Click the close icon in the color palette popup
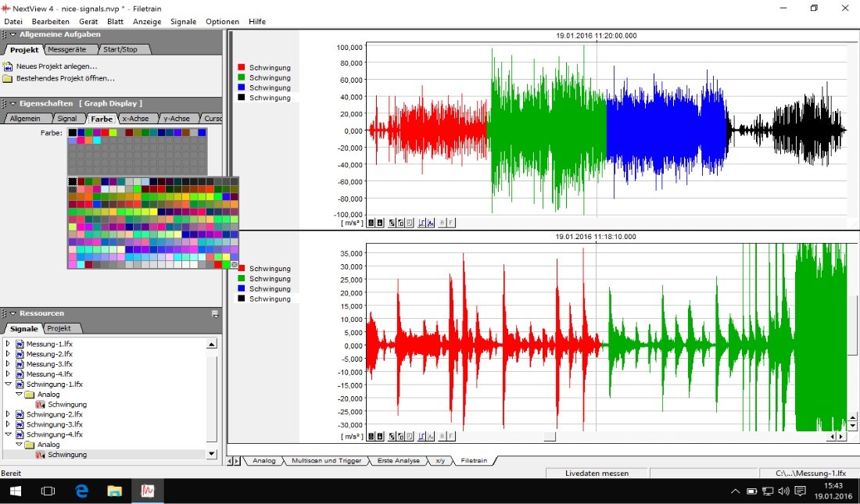This screenshot has width=860, height=504. [x=234, y=265]
